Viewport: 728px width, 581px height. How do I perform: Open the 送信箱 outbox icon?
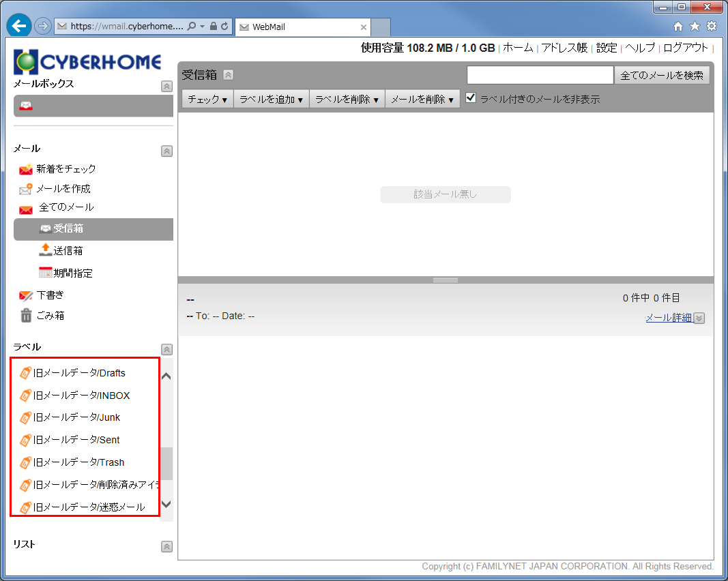click(x=45, y=250)
